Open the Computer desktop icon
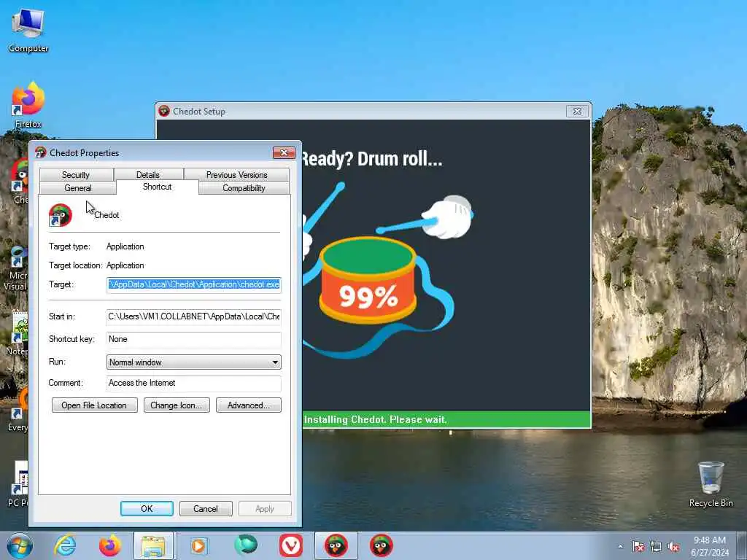The image size is (747, 560). pos(28,29)
